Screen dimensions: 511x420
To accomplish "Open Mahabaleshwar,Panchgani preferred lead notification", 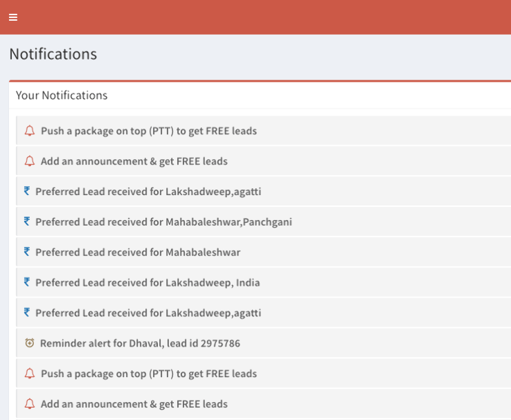I will tap(264, 221).
